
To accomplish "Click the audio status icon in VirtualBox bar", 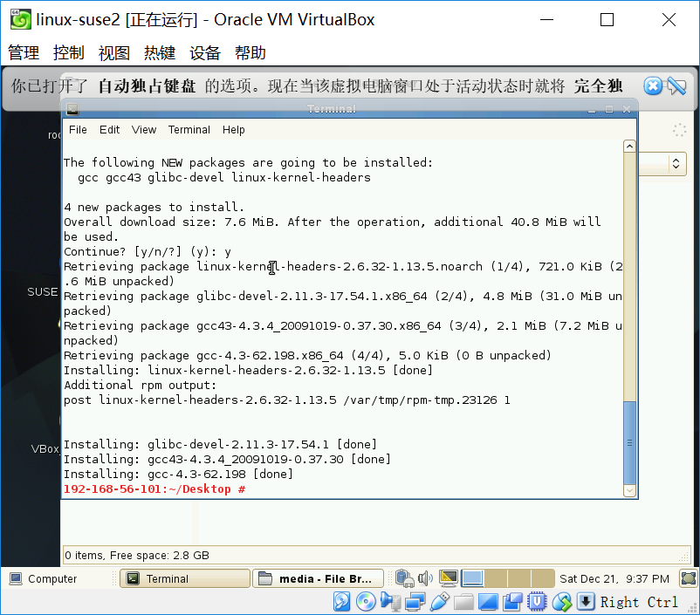I will coord(390,602).
